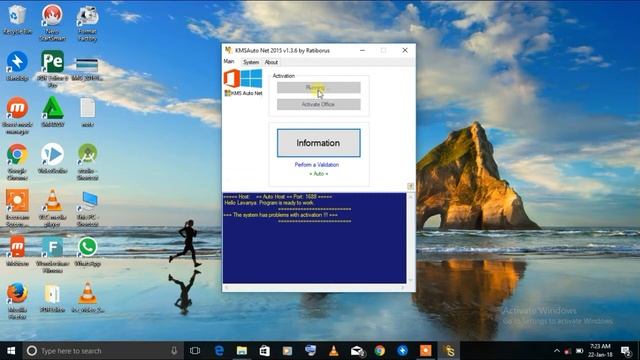Click the taskbar clock showing 7:23 AM
This screenshot has width=640, height=360.
(x=600, y=351)
